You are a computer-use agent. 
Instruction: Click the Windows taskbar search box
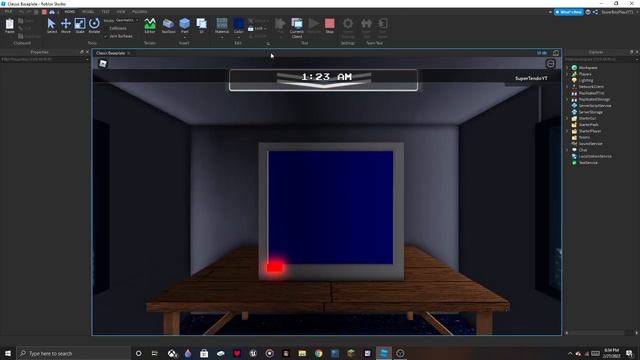tap(73, 353)
